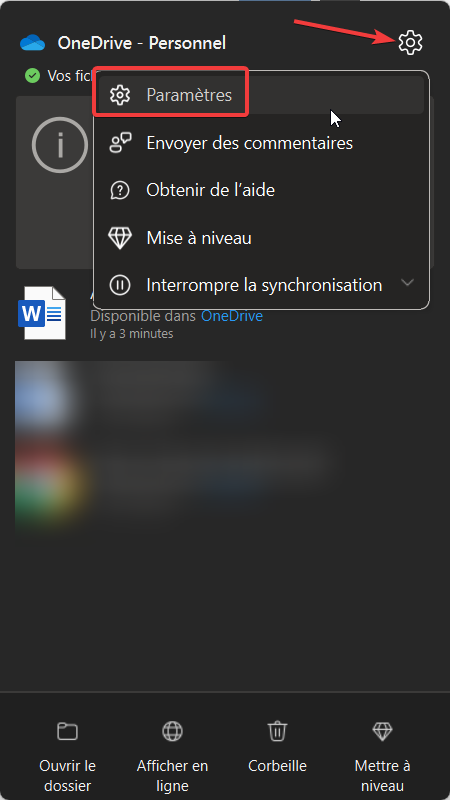This screenshot has height=800, width=450.
Task: Open the Corbeille trash button
Action: 278,747
